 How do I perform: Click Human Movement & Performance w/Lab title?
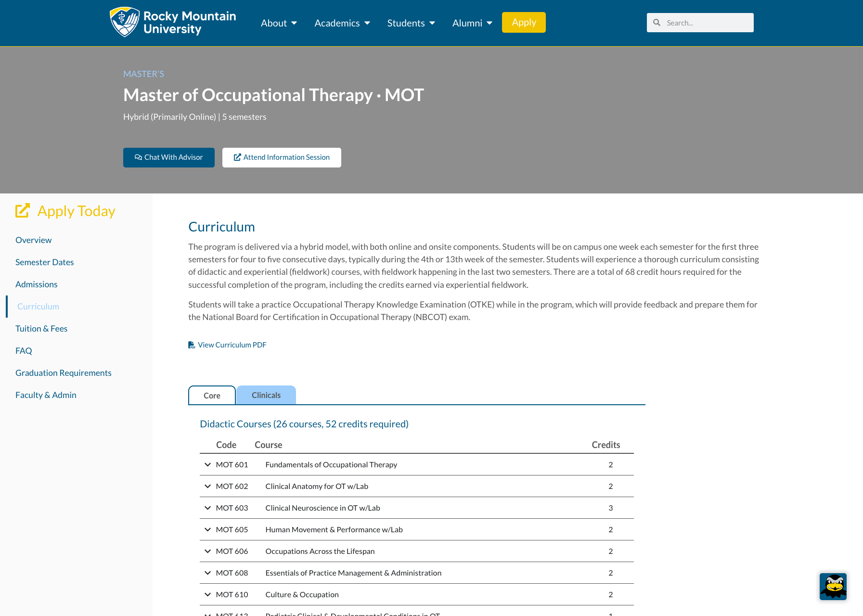pos(334,529)
